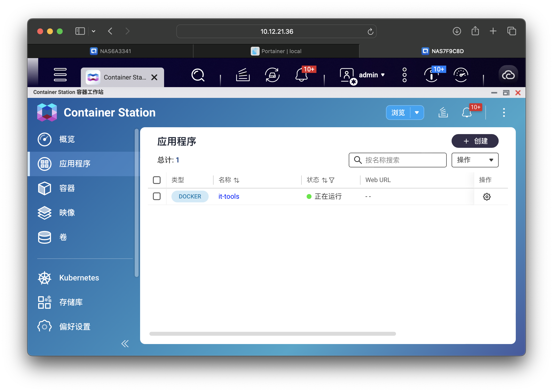Expand the admin user dropdown
The width and height of the screenshot is (553, 392).
pyautogui.click(x=383, y=75)
